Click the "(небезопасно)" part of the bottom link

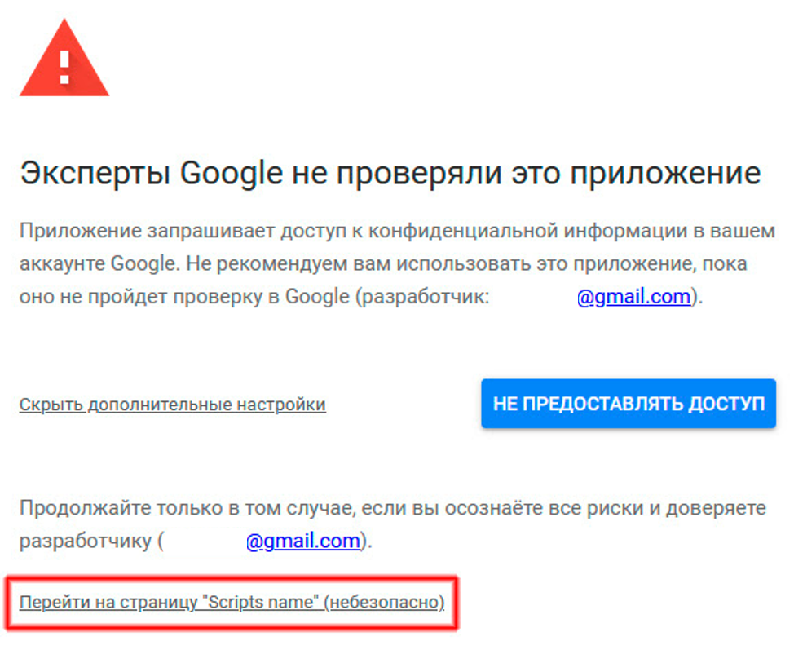point(384,602)
